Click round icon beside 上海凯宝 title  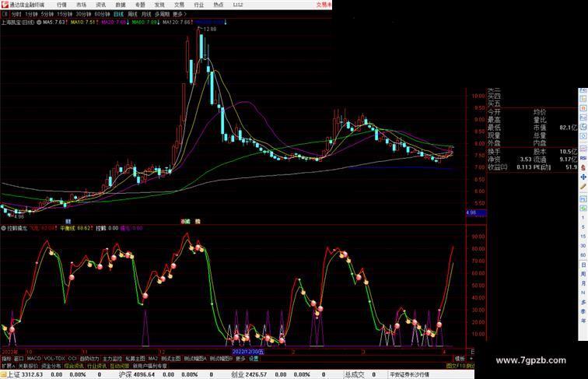pyautogui.click(x=39, y=23)
